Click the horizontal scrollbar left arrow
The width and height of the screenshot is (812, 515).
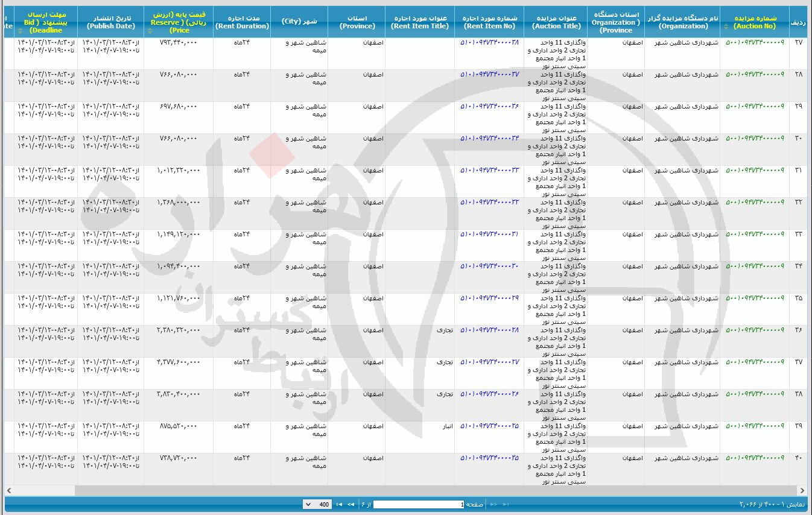(9, 490)
